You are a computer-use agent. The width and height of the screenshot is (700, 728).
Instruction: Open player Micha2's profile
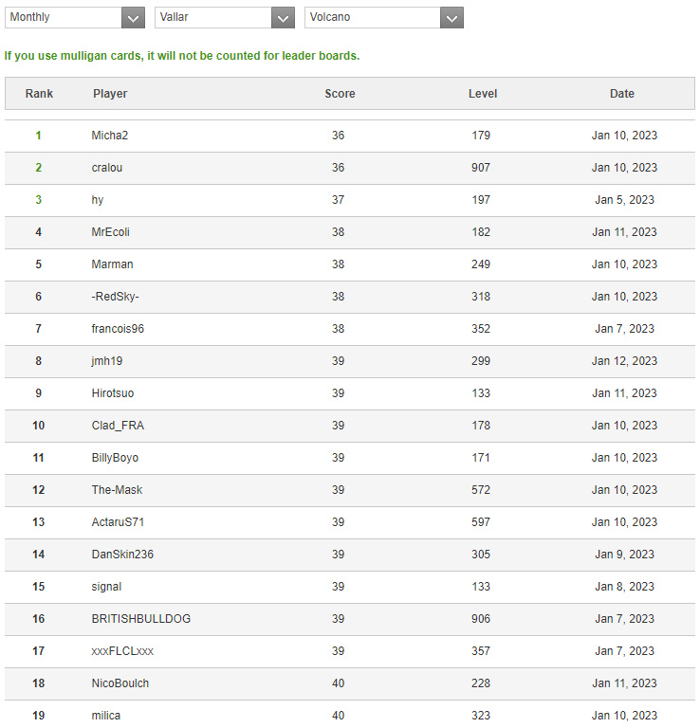pyautogui.click(x=110, y=136)
